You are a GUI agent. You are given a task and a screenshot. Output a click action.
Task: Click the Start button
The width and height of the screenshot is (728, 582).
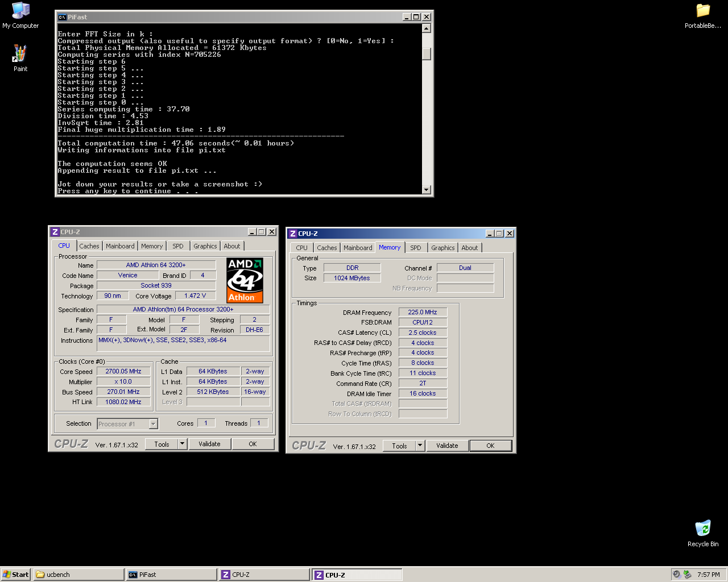tap(16, 575)
